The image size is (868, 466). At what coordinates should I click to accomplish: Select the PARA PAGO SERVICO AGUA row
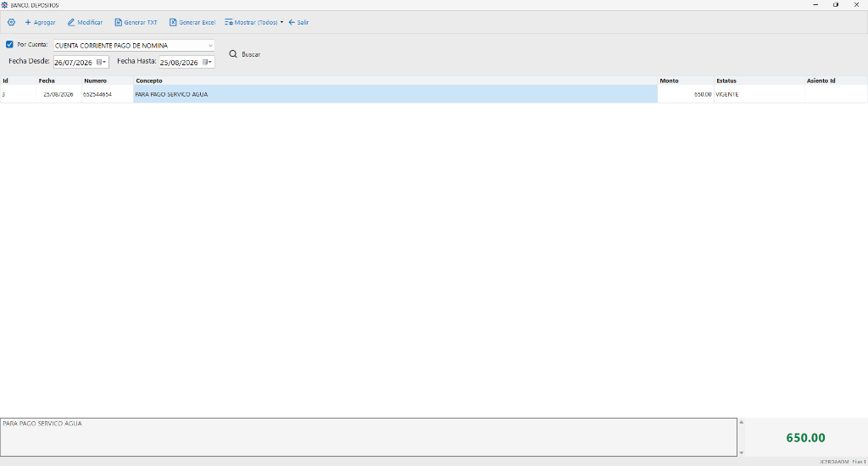coord(433,94)
